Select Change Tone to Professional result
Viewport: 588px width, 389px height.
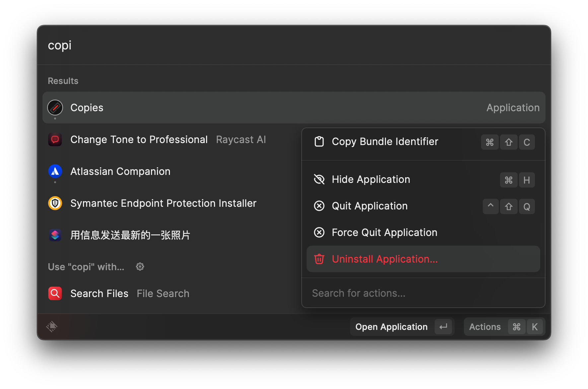click(139, 140)
